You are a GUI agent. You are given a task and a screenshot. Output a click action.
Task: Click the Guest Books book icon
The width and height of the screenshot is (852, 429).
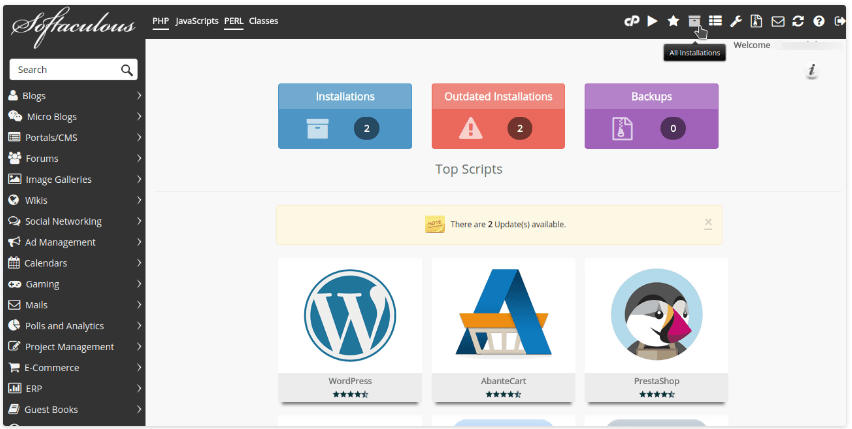(14, 409)
